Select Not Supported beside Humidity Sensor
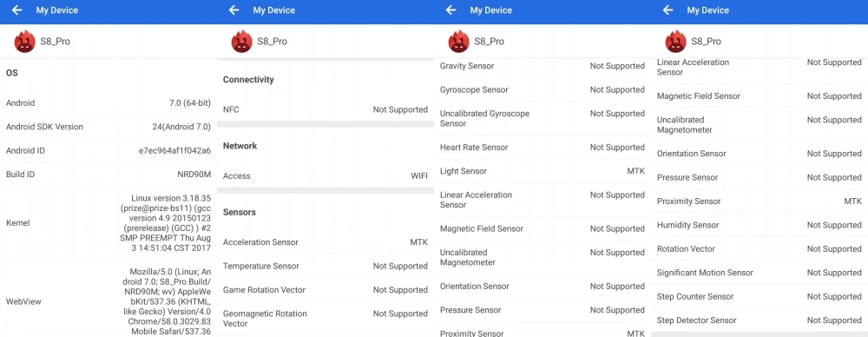The height and width of the screenshot is (337, 868). point(834,224)
